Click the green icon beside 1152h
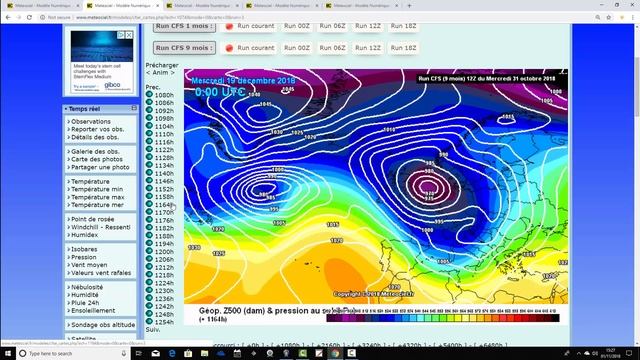Image resolution: width=640 pixels, height=360 pixels. [x=149, y=189]
